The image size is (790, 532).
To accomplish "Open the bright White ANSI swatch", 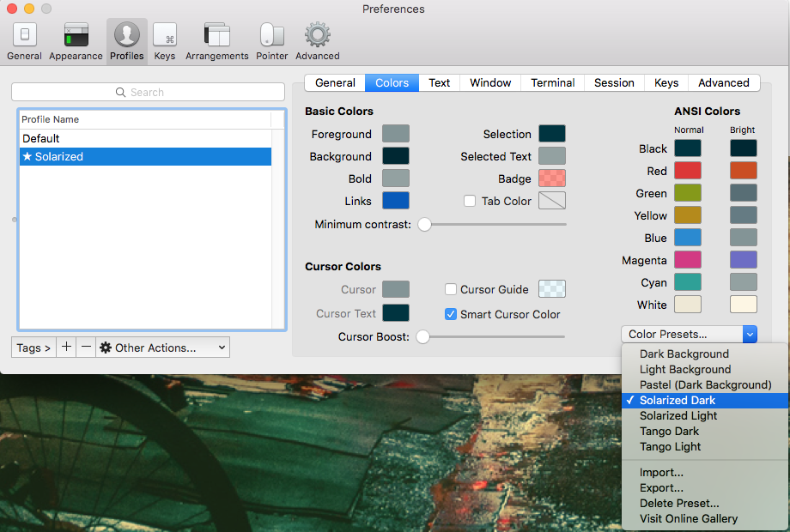I will pyautogui.click(x=743, y=305).
